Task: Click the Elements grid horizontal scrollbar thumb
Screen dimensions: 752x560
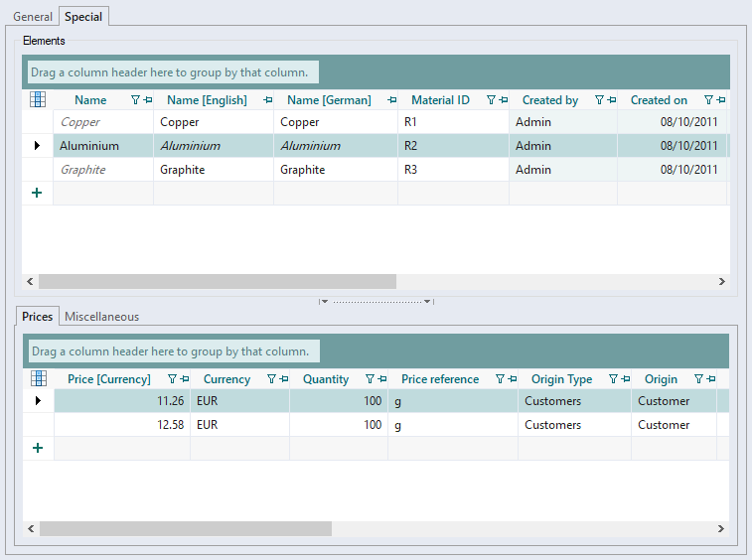Action: pos(217,282)
